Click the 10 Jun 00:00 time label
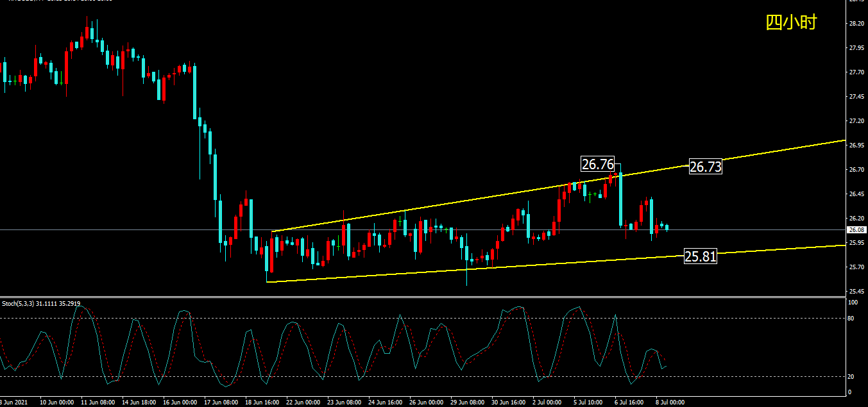The width and height of the screenshot is (868, 407). pyautogui.click(x=56, y=403)
